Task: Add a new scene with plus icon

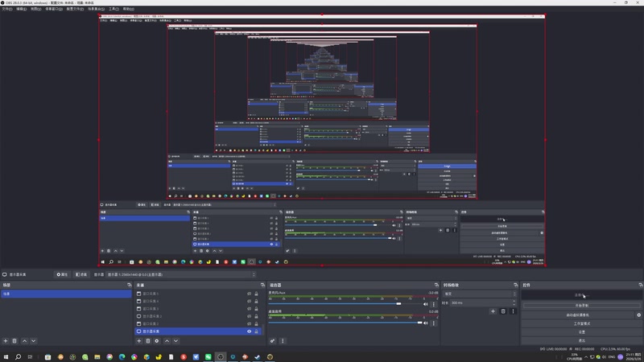Action: [x=6, y=340]
